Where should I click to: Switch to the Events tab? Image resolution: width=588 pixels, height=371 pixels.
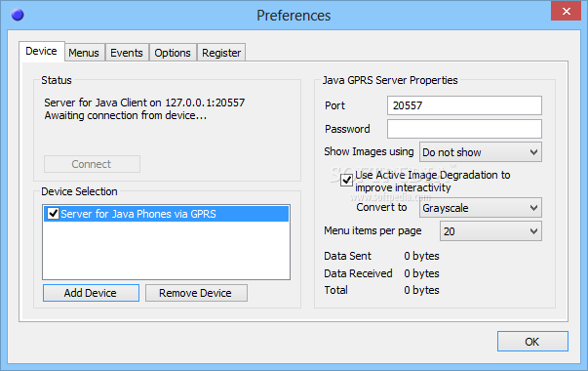coord(127,53)
